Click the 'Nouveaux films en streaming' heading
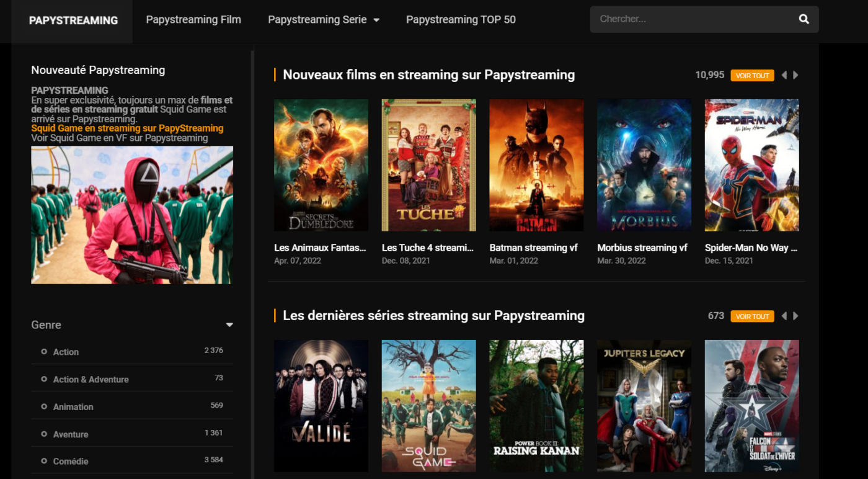 click(x=429, y=74)
